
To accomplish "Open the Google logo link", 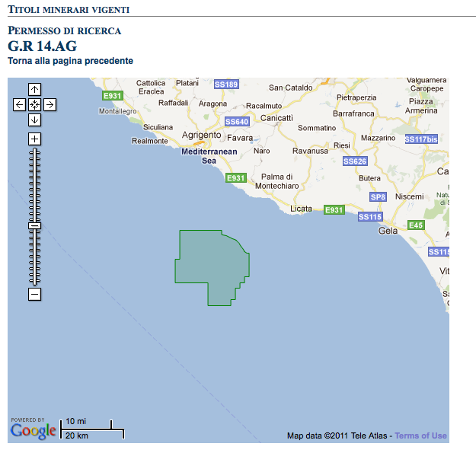I will pyautogui.click(x=34, y=431).
